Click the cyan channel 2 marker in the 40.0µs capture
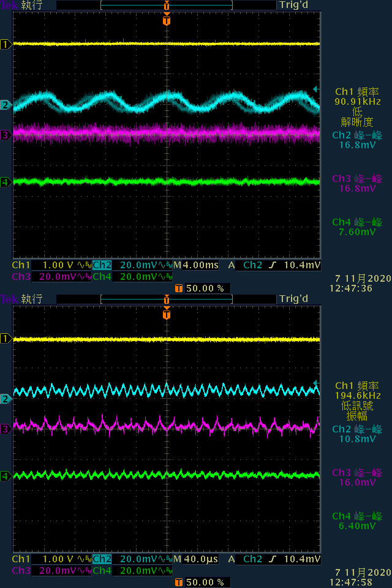Screen dimensions: 392x588 pyautogui.click(x=6, y=399)
